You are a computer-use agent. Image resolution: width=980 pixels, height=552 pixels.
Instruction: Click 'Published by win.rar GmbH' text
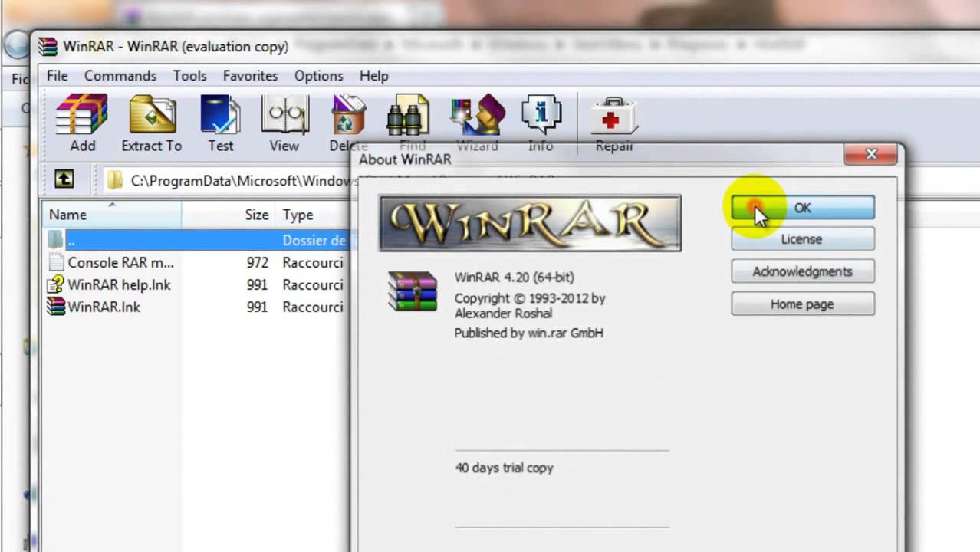click(x=529, y=333)
